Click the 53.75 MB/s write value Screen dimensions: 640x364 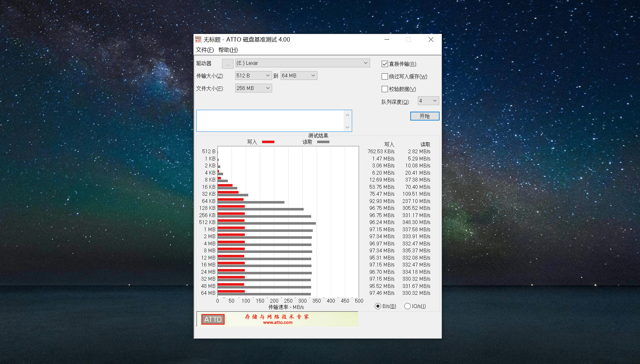point(382,187)
